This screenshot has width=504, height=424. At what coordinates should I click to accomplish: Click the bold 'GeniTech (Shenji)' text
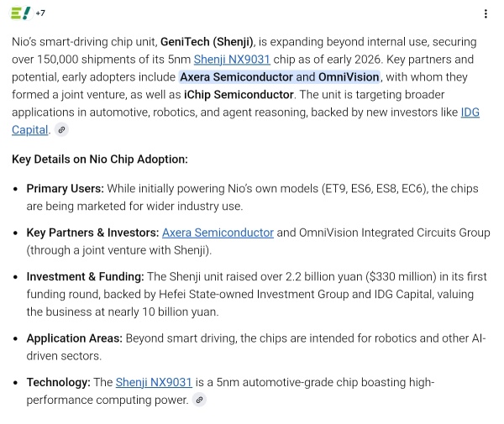(207, 42)
